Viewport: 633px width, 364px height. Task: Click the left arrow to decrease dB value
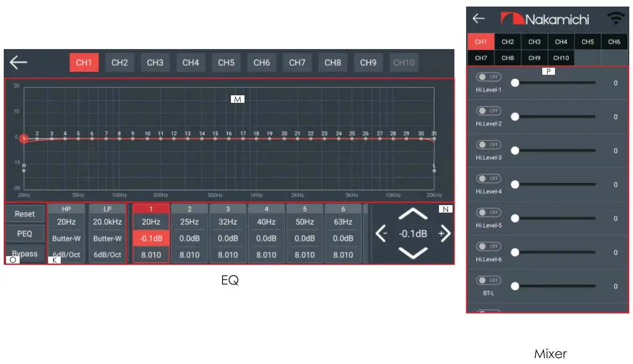point(381,234)
